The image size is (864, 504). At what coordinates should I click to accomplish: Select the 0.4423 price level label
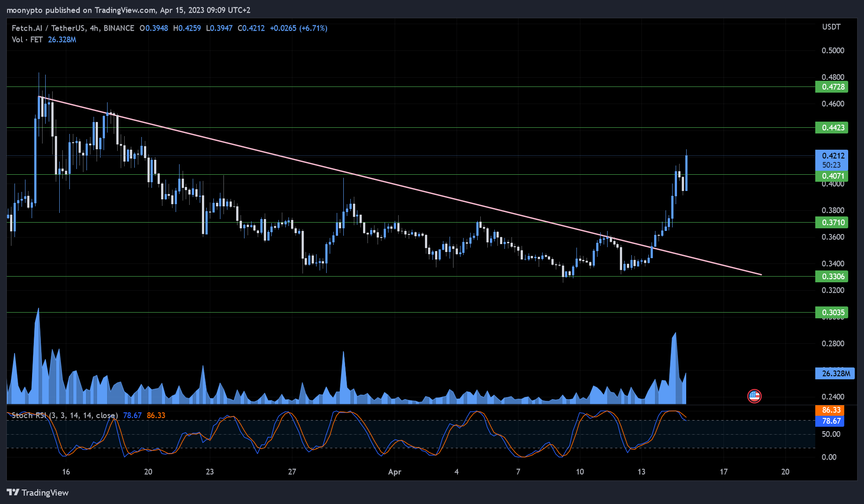coord(832,128)
